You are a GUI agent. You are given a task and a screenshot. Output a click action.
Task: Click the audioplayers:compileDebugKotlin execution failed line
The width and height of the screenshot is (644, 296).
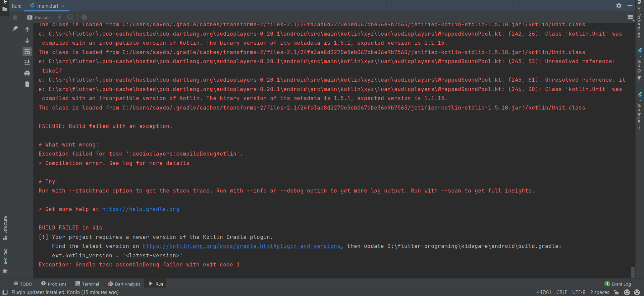coord(141,154)
